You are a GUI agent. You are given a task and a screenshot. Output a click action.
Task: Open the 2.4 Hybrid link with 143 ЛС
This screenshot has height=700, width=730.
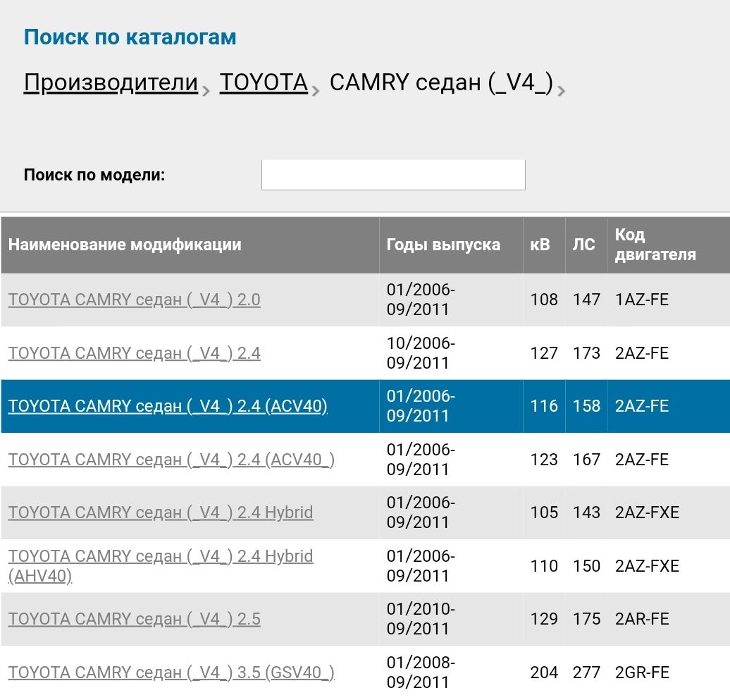pos(161,512)
